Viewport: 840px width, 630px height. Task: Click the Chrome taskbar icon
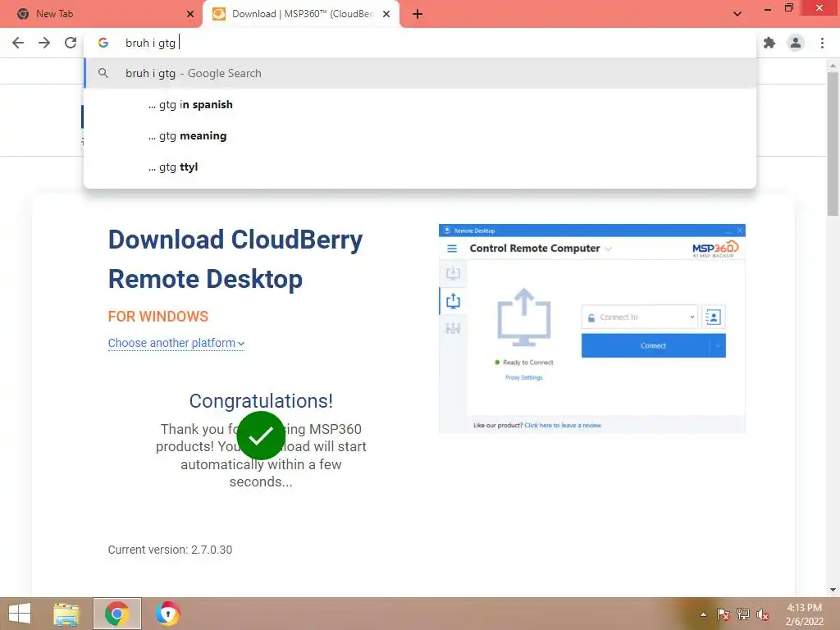pos(116,614)
